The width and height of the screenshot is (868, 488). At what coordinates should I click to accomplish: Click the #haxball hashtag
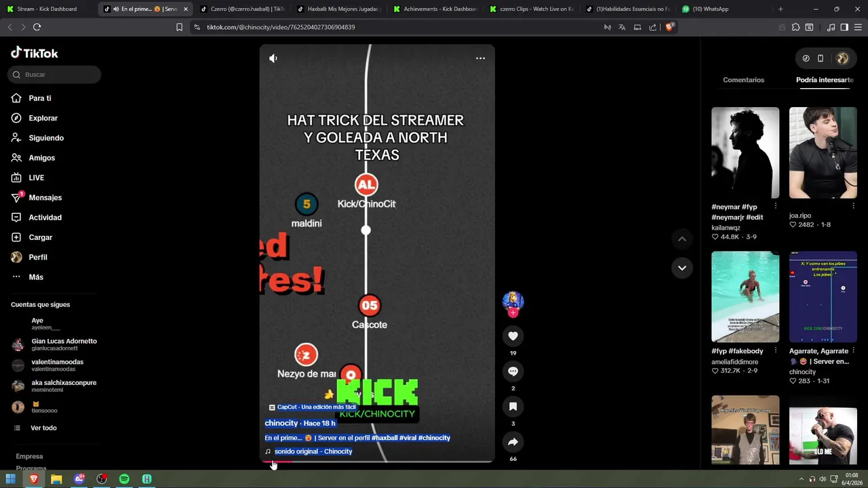pyautogui.click(x=384, y=438)
